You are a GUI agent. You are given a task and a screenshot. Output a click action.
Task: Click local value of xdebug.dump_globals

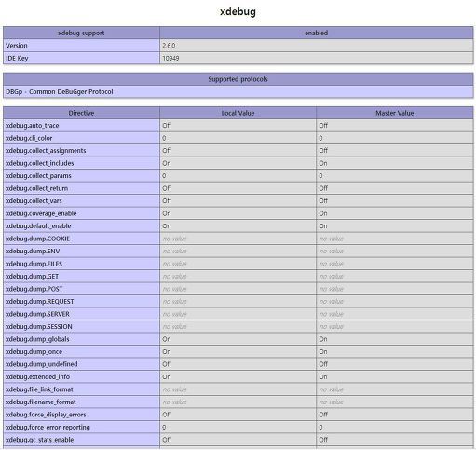167,339
